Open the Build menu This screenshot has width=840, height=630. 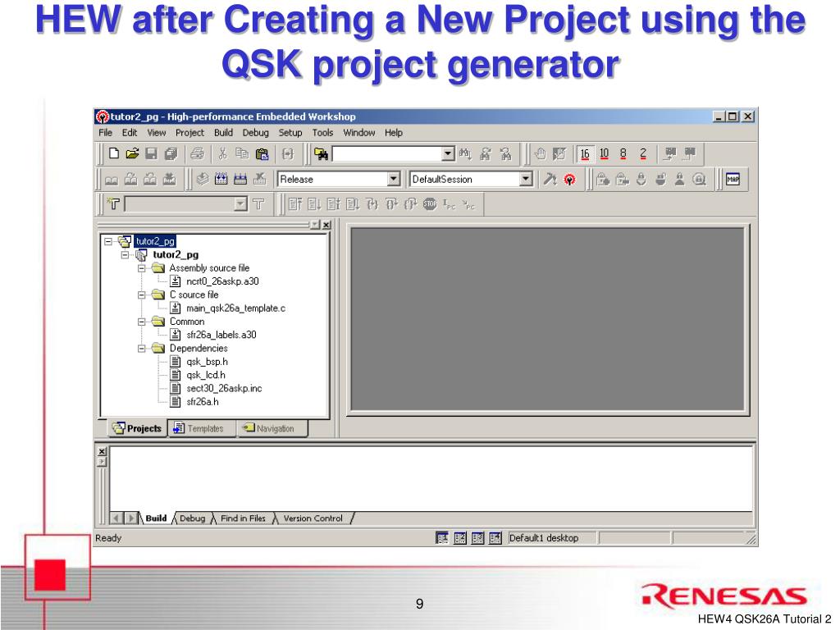coord(223,132)
